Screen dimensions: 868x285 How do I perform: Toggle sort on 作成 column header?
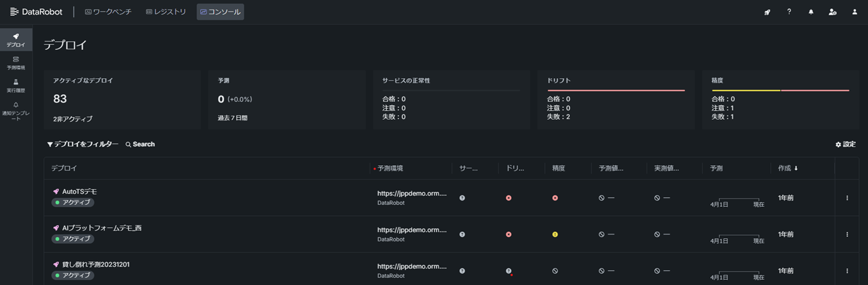click(788, 168)
